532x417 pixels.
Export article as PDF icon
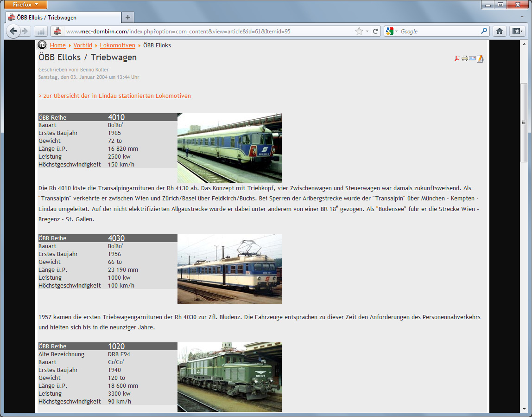click(457, 59)
